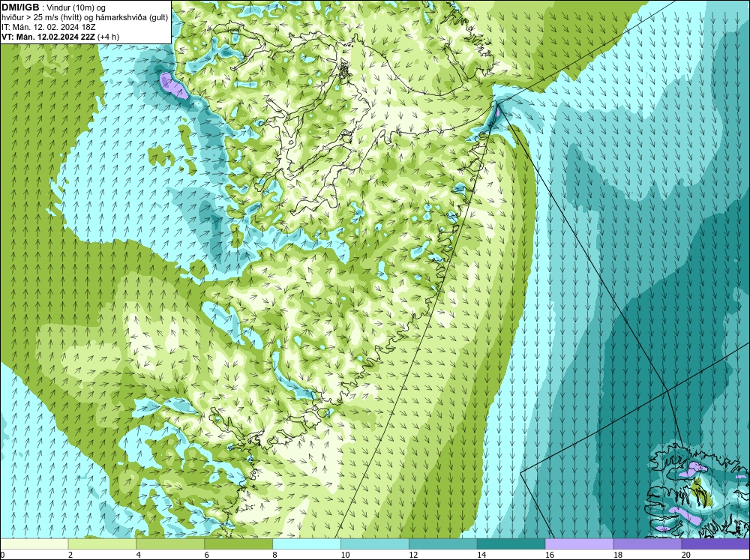750x560 pixels.
Task: Click the 'IT: Mán. 12. 02. 2024 18Z' line
Action: click(48, 27)
